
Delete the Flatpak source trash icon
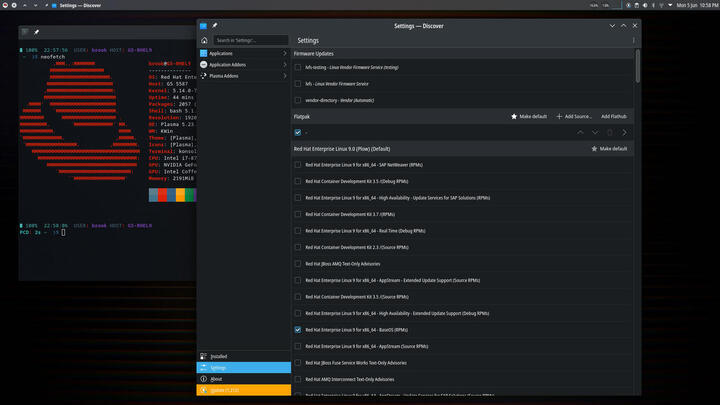coord(610,132)
